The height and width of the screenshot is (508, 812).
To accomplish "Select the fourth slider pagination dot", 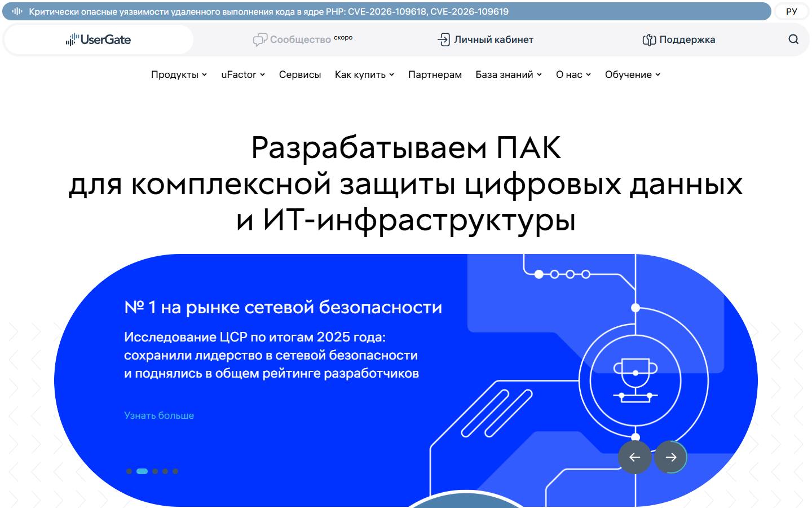I will click(x=165, y=471).
